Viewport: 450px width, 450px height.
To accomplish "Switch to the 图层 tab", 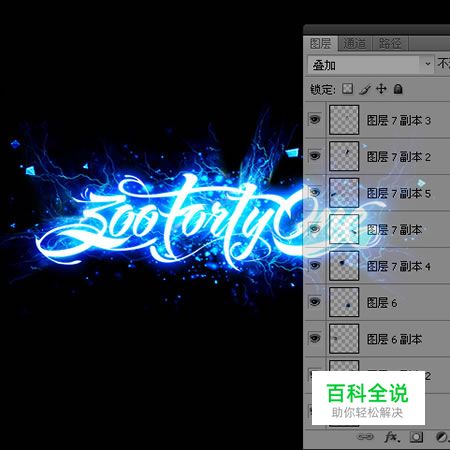I will click(x=320, y=43).
